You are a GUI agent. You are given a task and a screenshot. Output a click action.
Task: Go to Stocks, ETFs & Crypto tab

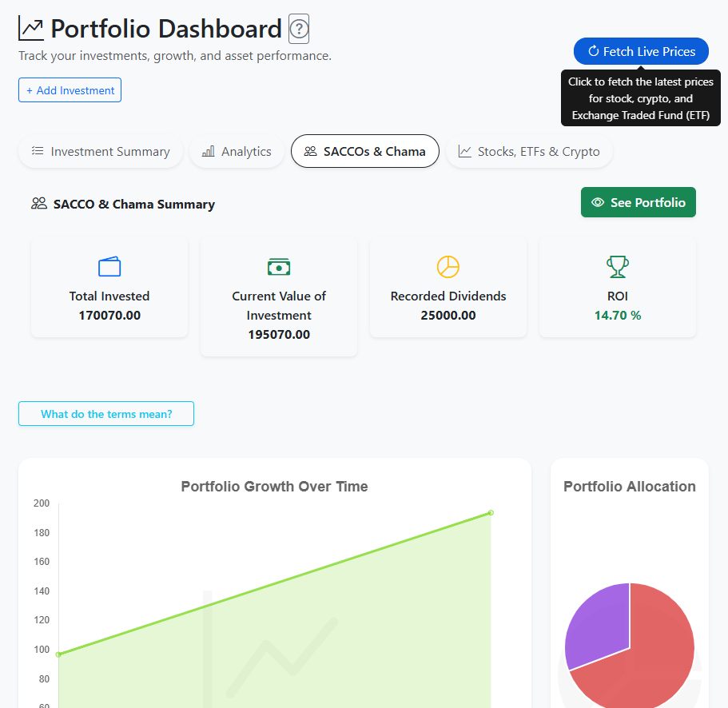529,152
